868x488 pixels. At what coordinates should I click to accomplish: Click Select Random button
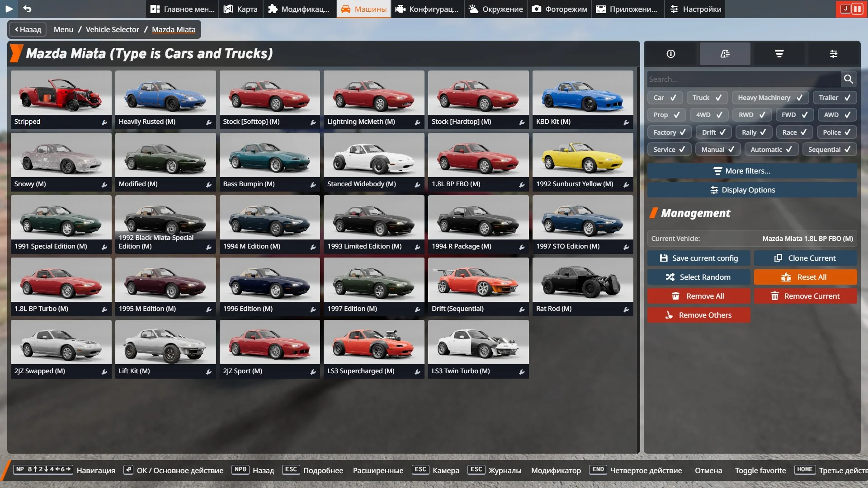[698, 277]
